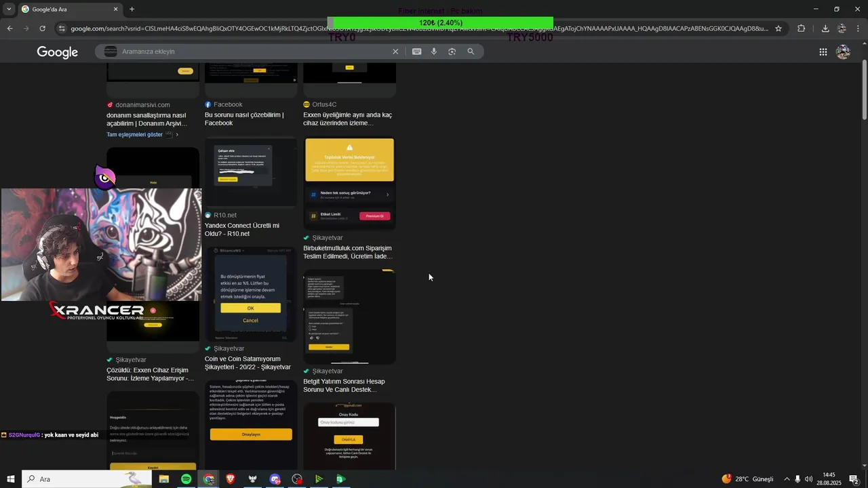Image resolution: width=868 pixels, height=488 pixels.
Task: Open the Onay Kodu thumbnail image
Action: [x=349, y=436]
